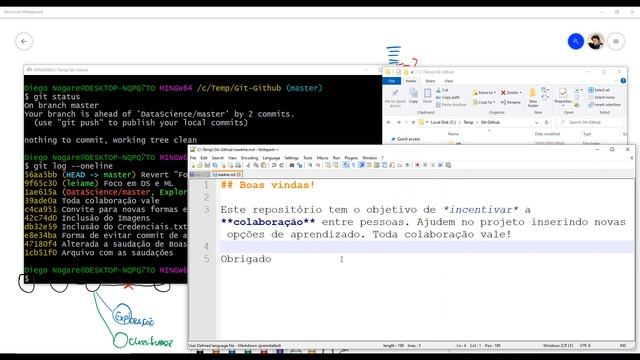
Task: Open Quick access in Explorer navigation pane
Action: pos(407,139)
